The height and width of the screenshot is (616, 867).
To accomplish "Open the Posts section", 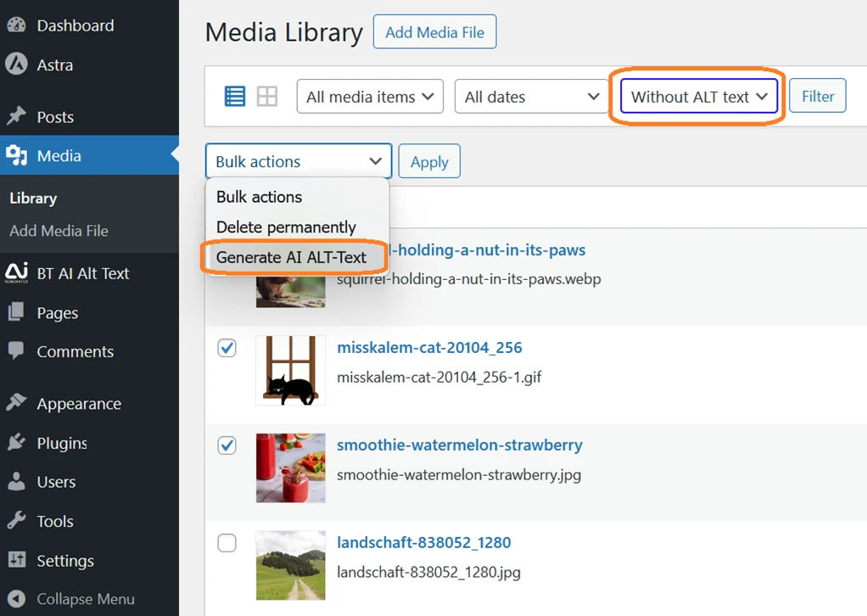I will point(54,116).
